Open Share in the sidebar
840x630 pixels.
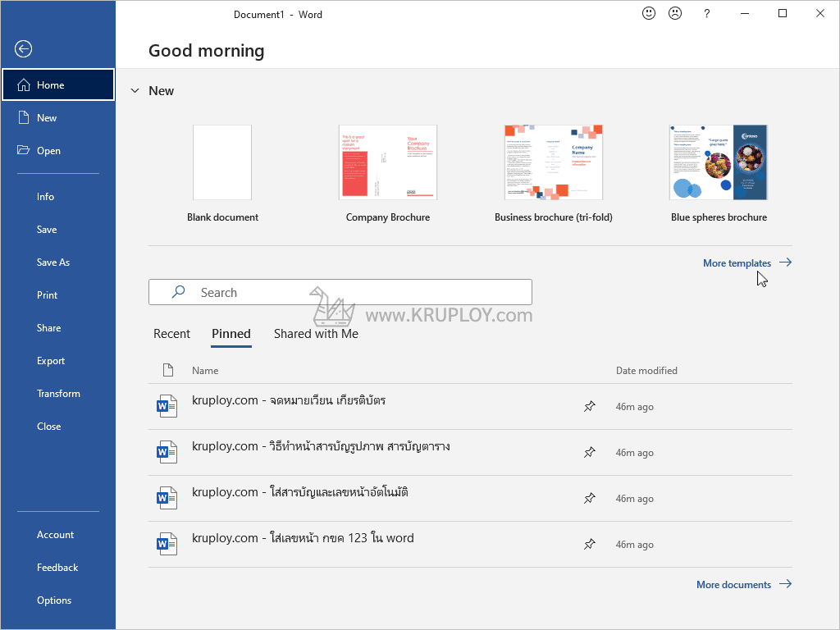pyautogui.click(x=48, y=328)
